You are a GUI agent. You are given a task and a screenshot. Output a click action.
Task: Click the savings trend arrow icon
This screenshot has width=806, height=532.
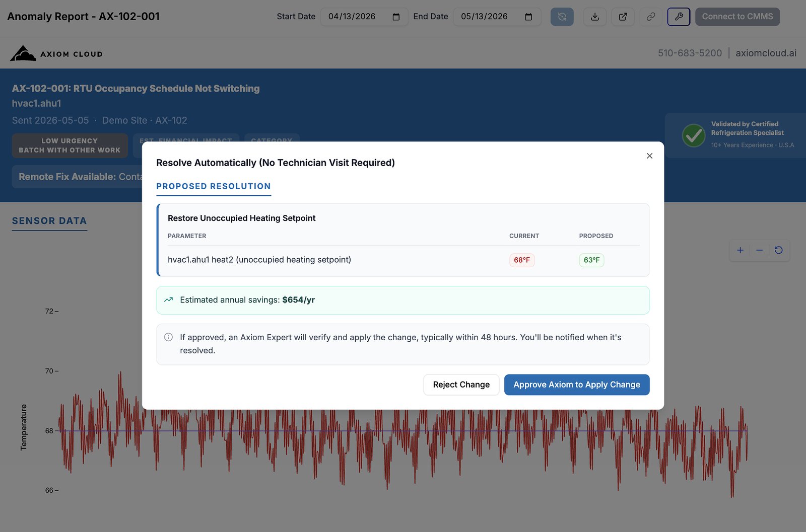tap(169, 299)
